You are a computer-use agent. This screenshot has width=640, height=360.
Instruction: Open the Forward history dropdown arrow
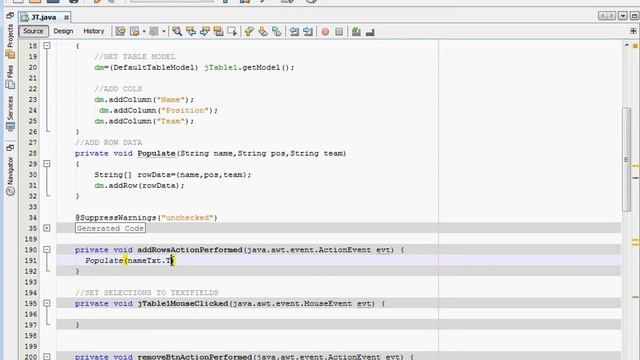tap(163, 31)
